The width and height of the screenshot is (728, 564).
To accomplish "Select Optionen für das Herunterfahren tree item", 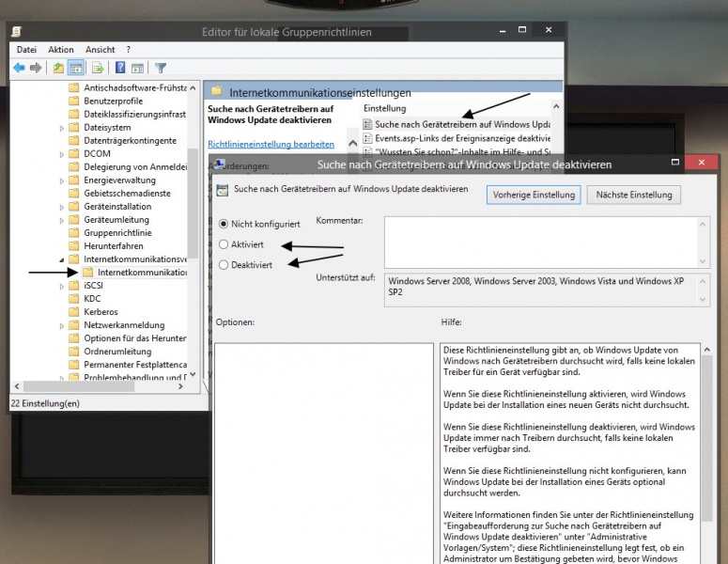I will pos(135,338).
